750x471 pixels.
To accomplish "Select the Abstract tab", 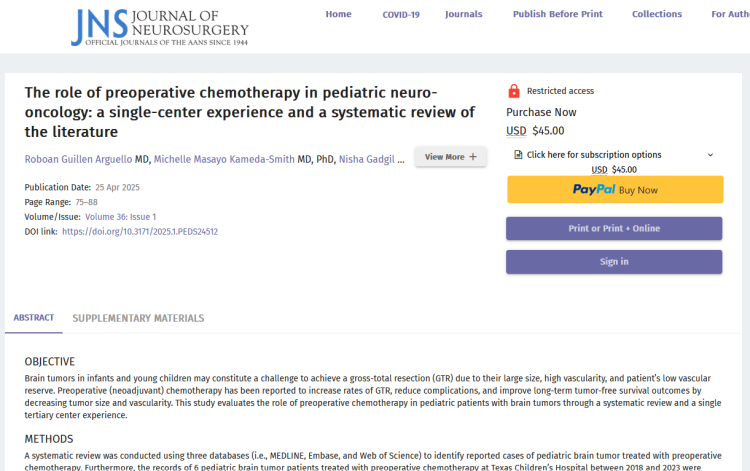I will pyautogui.click(x=34, y=318).
